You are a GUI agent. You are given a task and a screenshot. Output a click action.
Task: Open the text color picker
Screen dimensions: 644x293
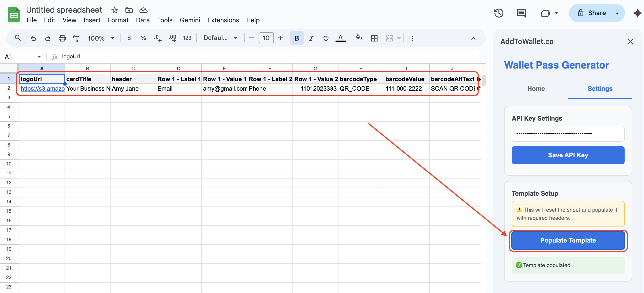(340, 38)
